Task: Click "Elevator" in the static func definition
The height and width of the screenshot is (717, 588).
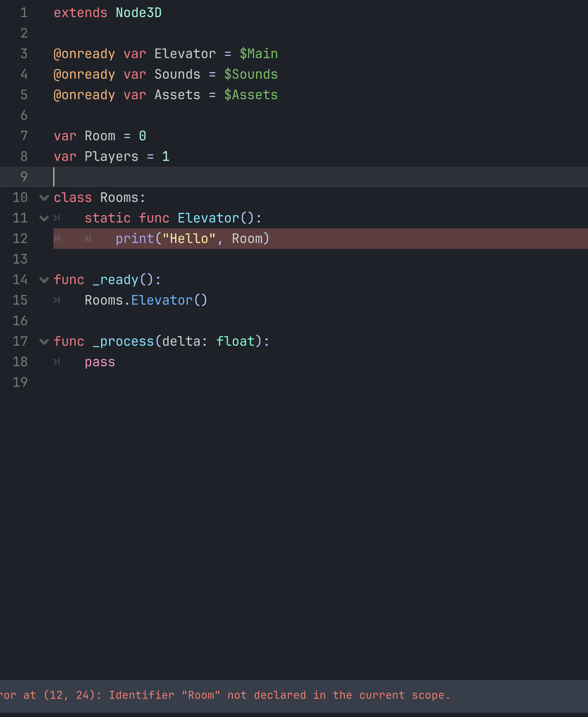Action: [x=208, y=218]
